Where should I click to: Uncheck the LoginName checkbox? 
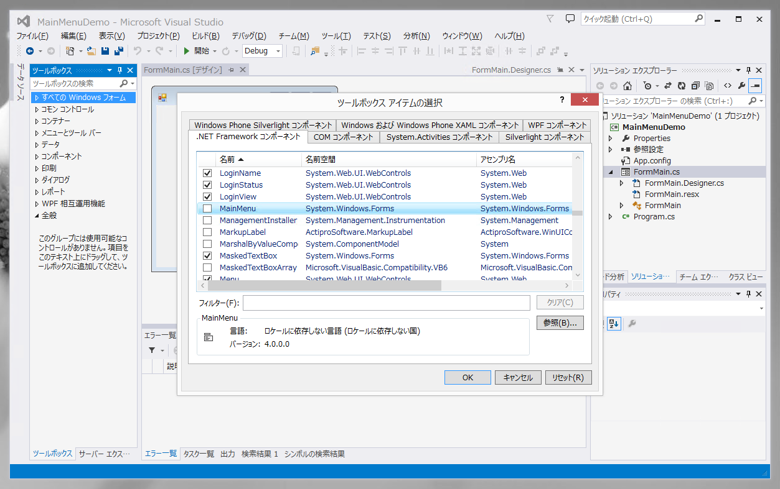(207, 173)
